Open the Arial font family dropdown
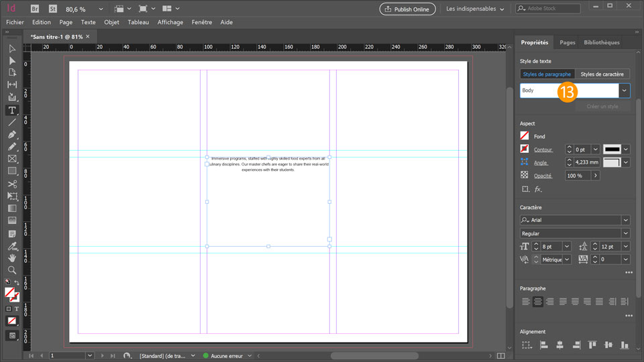Screen dimensions: 644x362 click(x=625, y=220)
